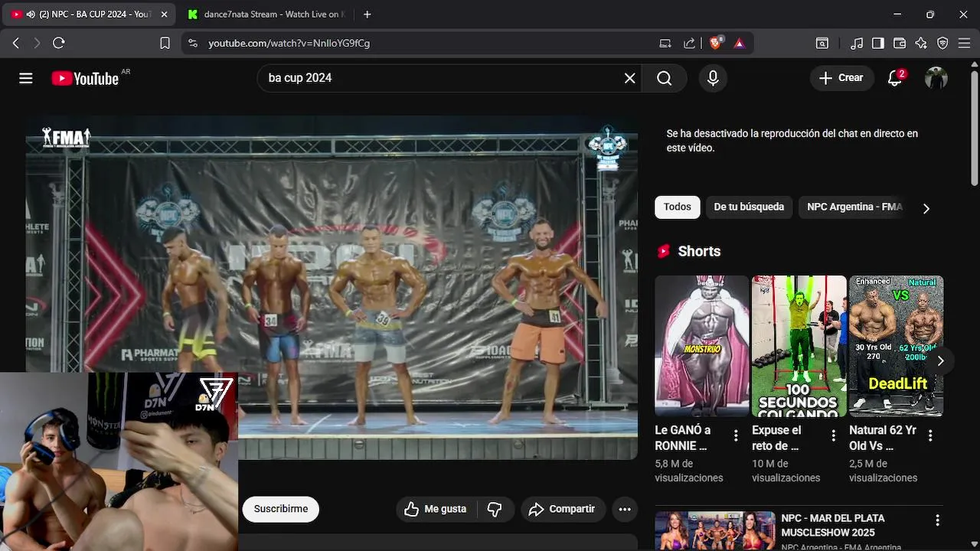Open the DeadLift Natural 62 Yr short
The height and width of the screenshot is (551, 980).
coord(896,346)
